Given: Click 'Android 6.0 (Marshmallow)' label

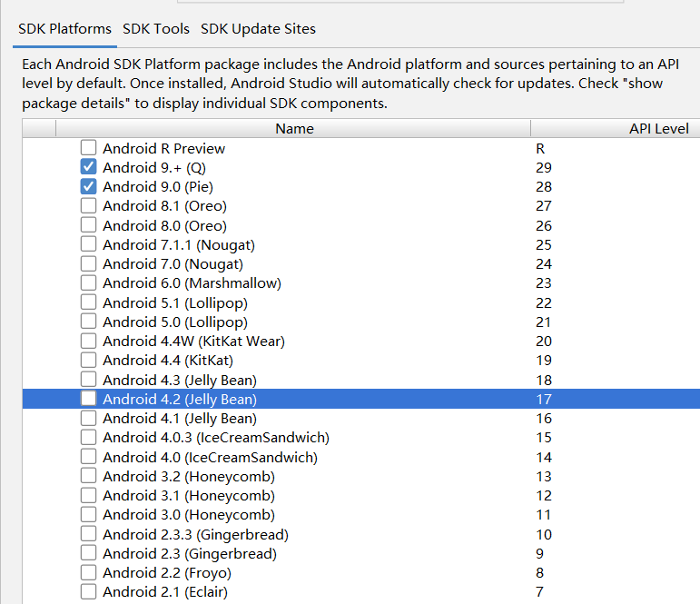Looking at the screenshot, I should [192, 283].
